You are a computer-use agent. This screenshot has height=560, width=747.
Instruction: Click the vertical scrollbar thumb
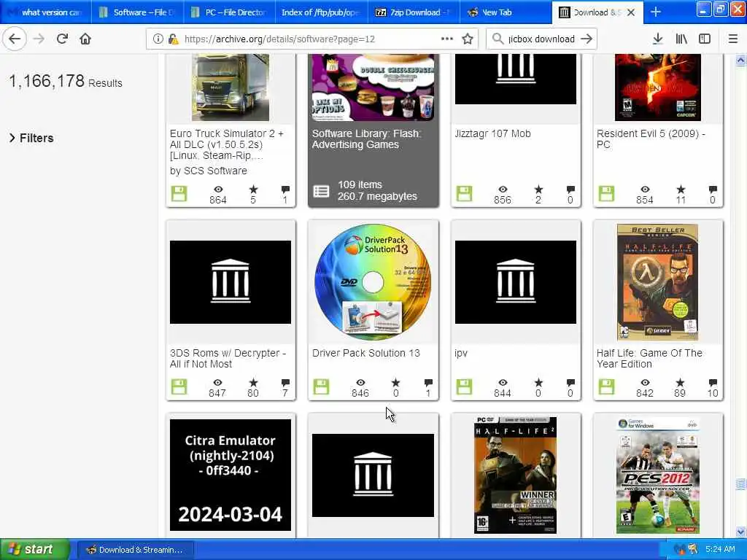(740, 484)
